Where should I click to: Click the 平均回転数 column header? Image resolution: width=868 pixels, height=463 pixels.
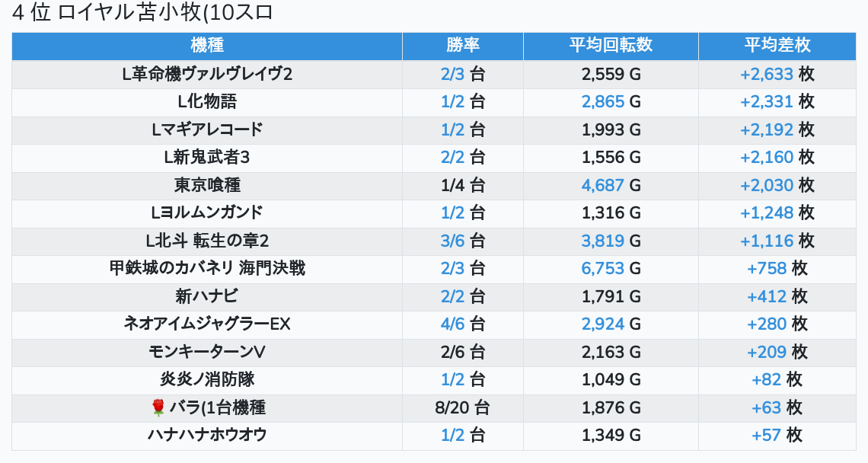click(611, 46)
